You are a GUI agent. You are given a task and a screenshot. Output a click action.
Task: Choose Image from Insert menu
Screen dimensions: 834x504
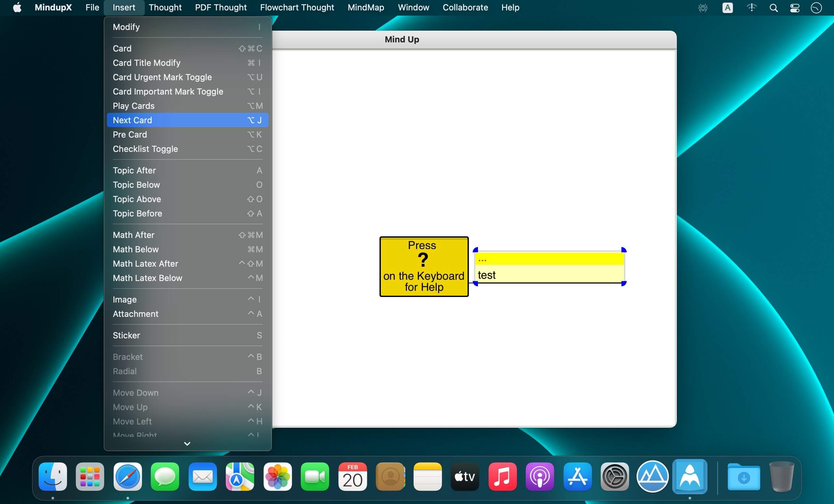click(187, 300)
